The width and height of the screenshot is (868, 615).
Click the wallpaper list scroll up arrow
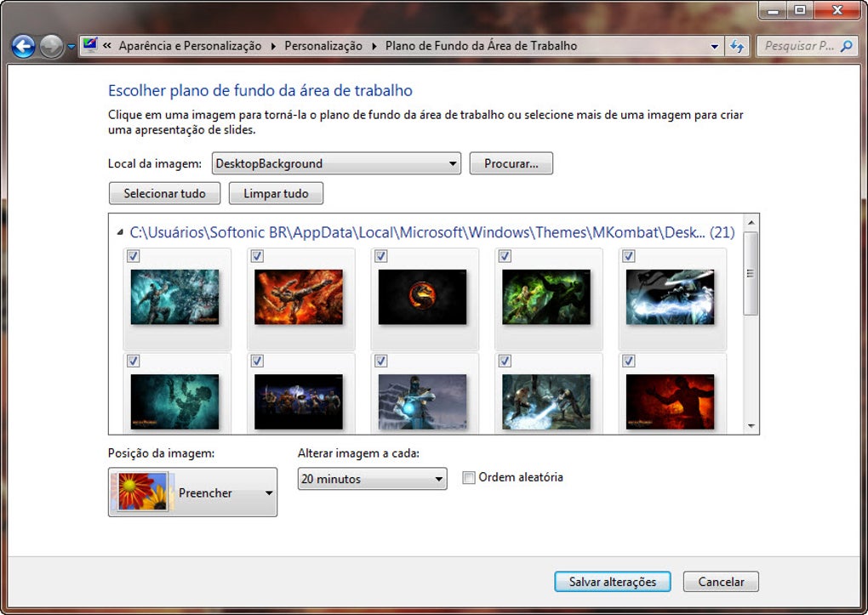pyautogui.click(x=751, y=223)
